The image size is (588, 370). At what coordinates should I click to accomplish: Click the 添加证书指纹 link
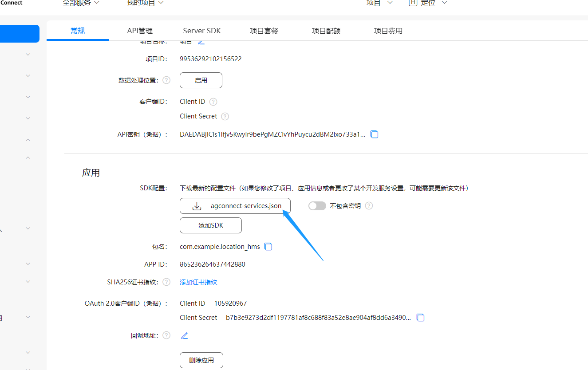coord(198,282)
